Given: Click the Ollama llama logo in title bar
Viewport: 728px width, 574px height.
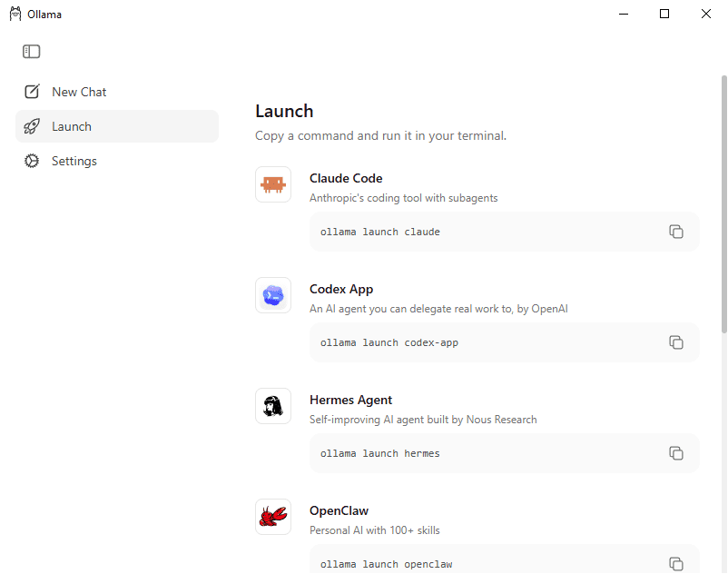Looking at the screenshot, I should point(15,14).
